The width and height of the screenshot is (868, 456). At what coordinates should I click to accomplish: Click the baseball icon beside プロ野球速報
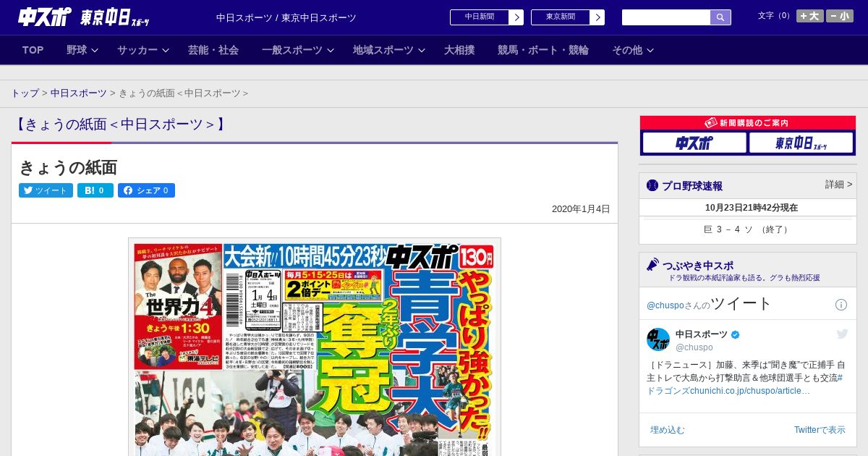pos(652,185)
